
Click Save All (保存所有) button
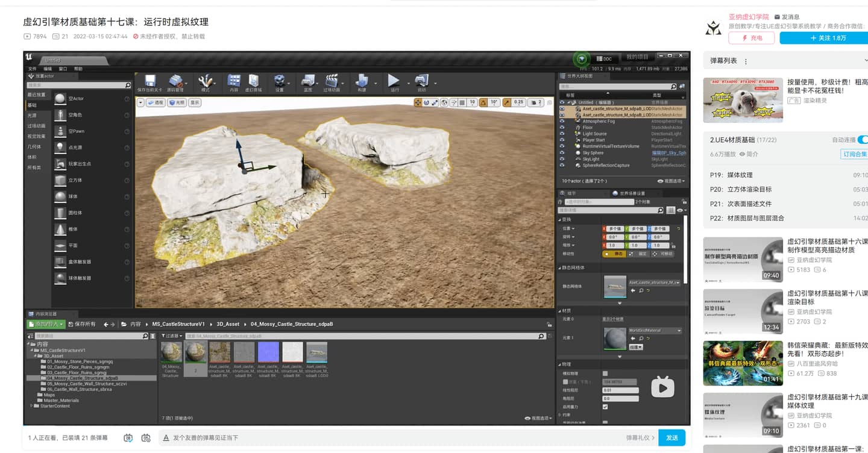tap(82, 324)
